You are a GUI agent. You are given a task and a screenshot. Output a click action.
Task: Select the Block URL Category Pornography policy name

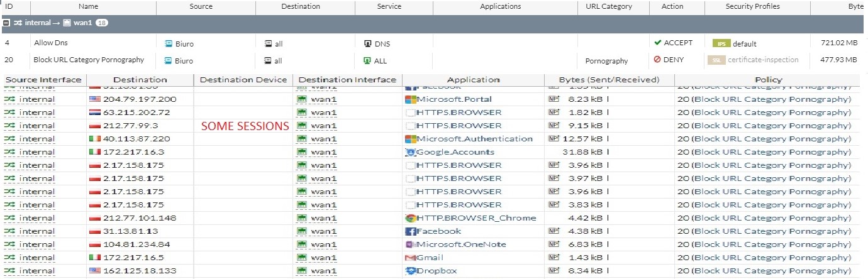pyautogui.click(x=89, y=60)
